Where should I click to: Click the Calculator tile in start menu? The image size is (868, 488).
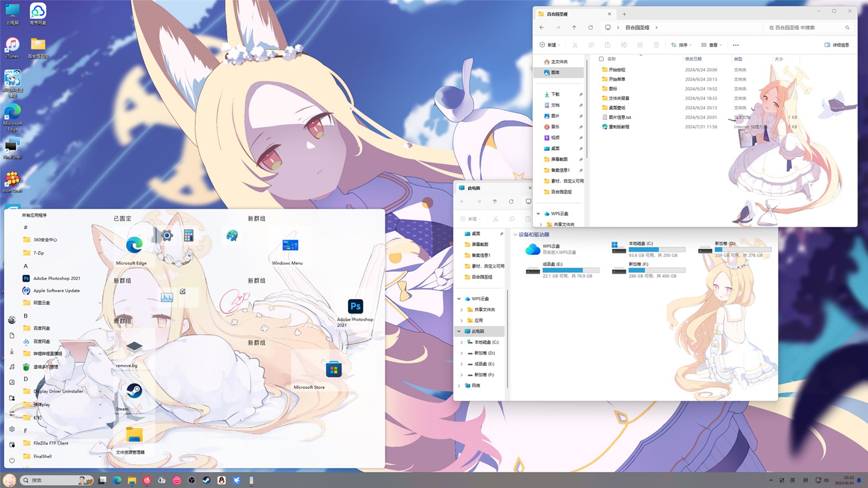coord(189,235)
